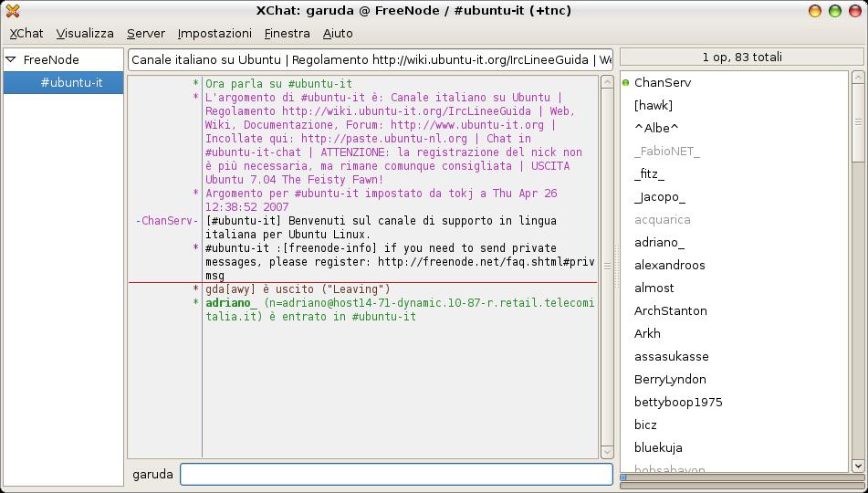Image resolution: width=868 pixels, height=493 pixels.
Task: Open the Finestra menu
Action: pyautogui.click(x=287, y=33)
